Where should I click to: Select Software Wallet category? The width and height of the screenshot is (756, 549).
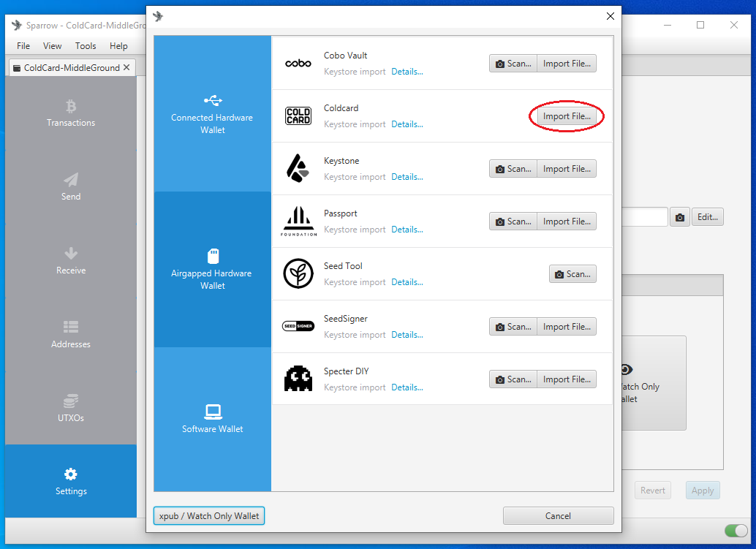coord(213,419)
